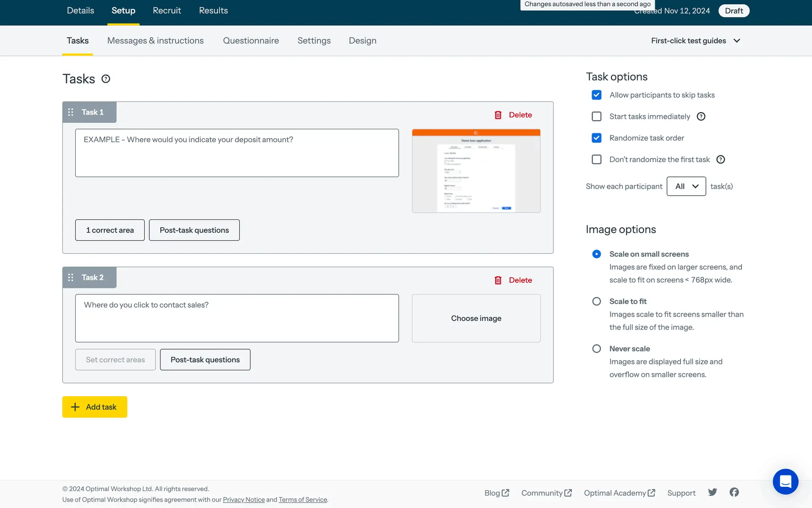
Task: Open help for Start tasks immediately
Action: point(701,116)
